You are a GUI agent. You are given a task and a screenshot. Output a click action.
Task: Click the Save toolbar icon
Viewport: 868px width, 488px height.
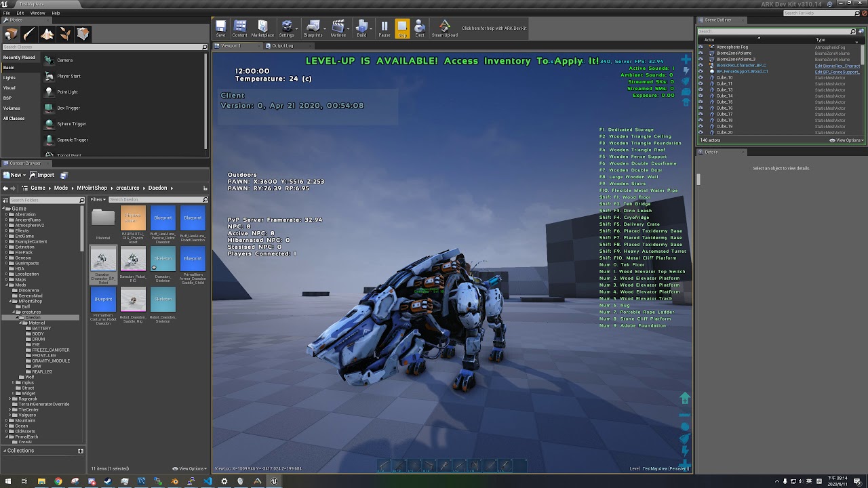click(220, 28)
